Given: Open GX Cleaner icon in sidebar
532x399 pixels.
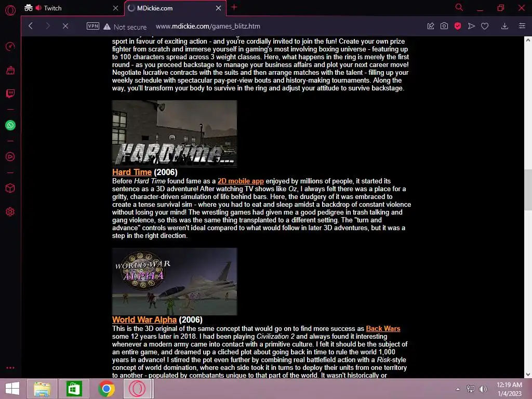Looking at the screenshot, I should click(x=10, y=70).
